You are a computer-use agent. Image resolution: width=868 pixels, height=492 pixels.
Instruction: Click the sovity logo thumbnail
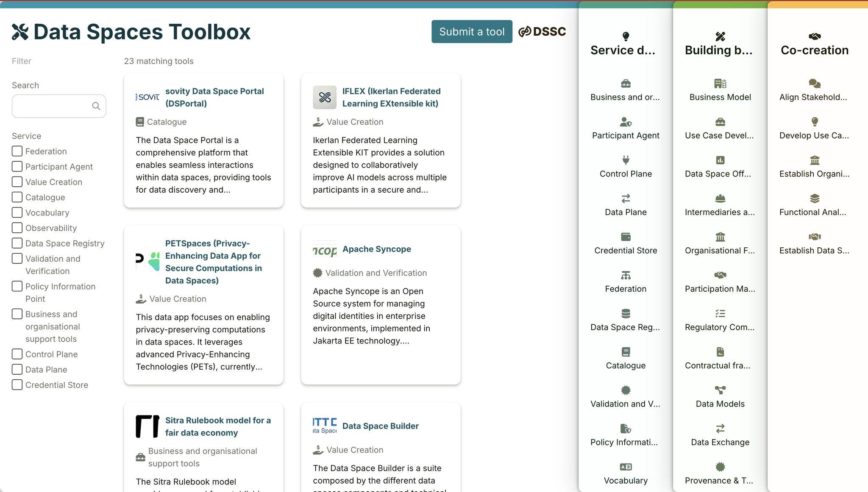point(147,97)
